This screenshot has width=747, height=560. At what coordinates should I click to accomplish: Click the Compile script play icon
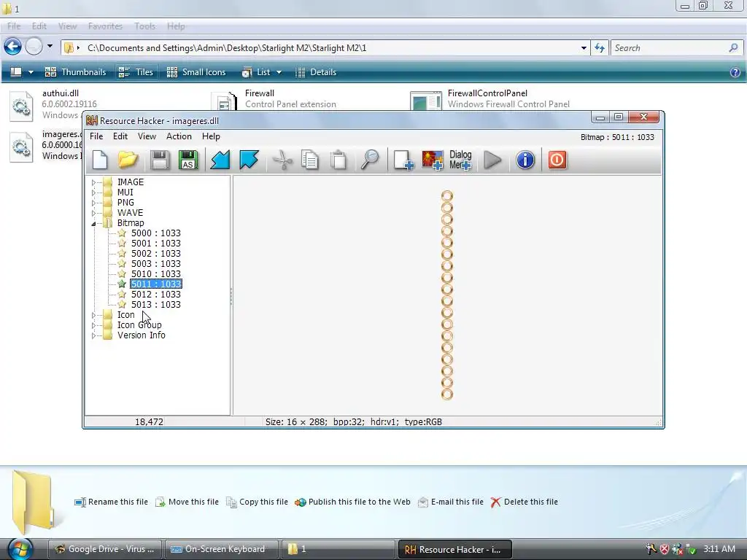point(492,160)
